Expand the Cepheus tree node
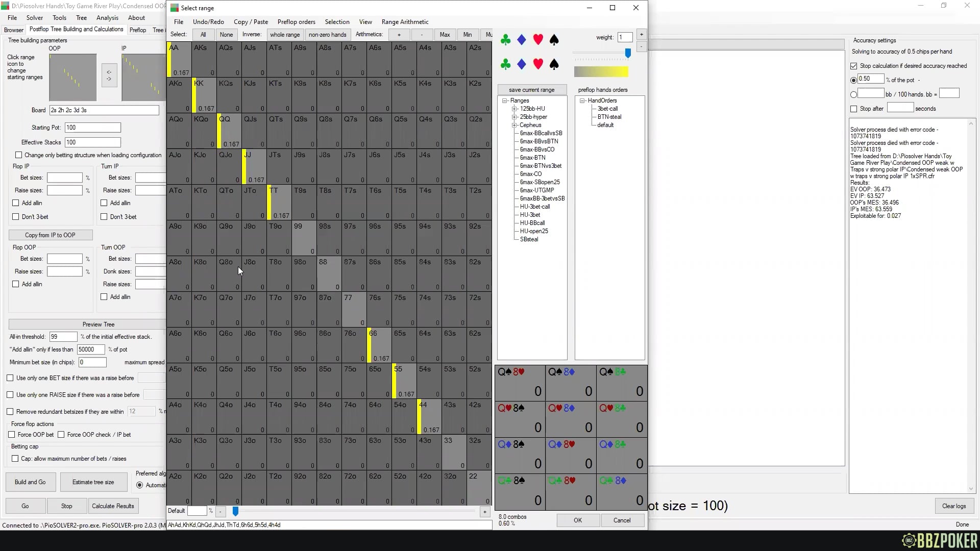This screenshot has height=551, width=980. coord(514,125)
